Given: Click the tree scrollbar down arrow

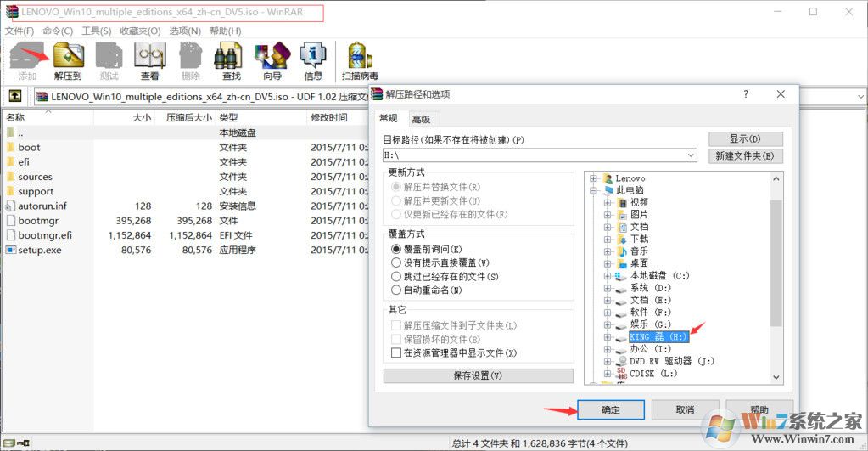Looking at the screenshot, I should tap(776, 377).
